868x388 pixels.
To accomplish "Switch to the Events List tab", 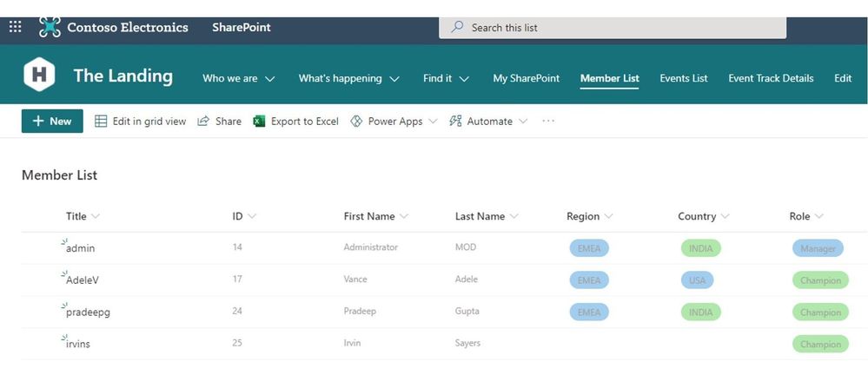I will coord(683,78).
